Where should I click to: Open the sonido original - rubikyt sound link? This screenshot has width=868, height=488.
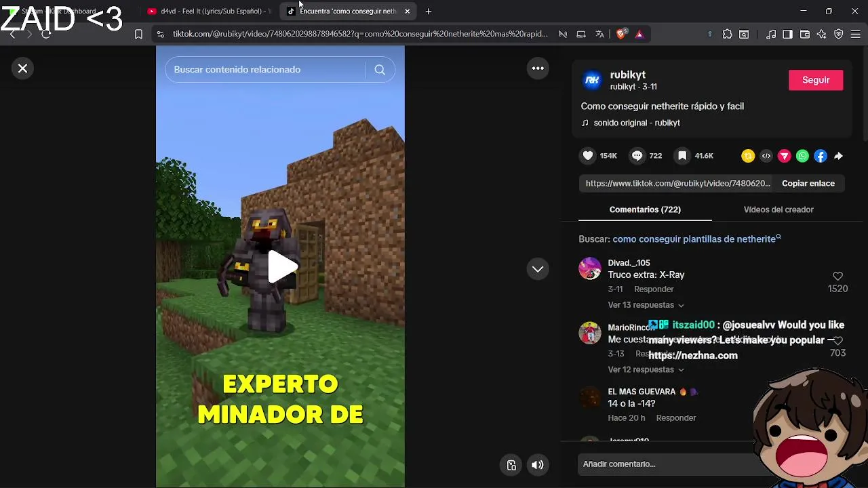coord(636,123)
